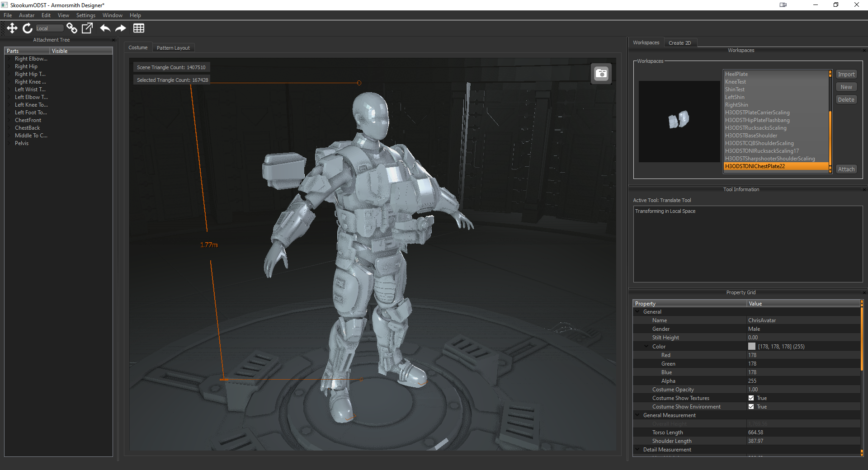This screenshot has height=470, width=868.
Task: Open the Local transform space dropdown
Action: coord(49,28)
